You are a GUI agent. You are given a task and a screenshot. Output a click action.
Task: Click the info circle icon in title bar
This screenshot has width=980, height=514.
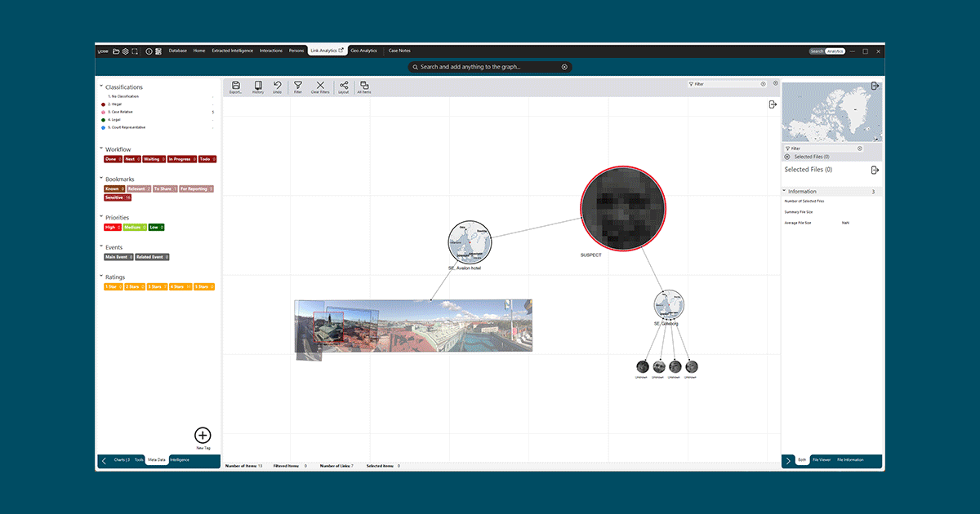pos(149,51)
